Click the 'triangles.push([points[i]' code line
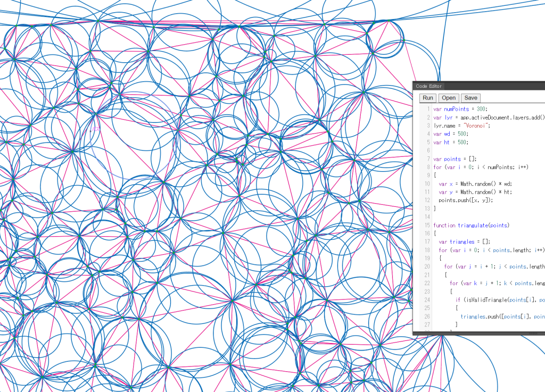 point(502,316)
